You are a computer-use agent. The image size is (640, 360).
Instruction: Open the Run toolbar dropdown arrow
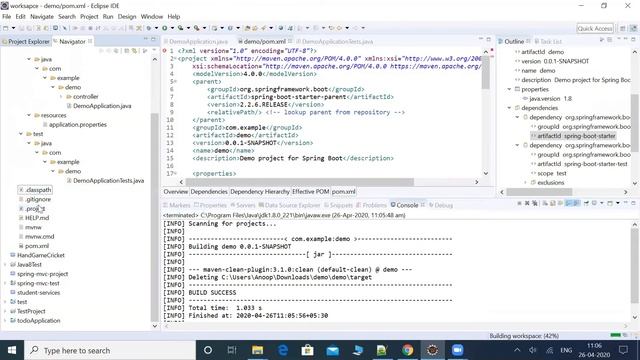[172, 28]
